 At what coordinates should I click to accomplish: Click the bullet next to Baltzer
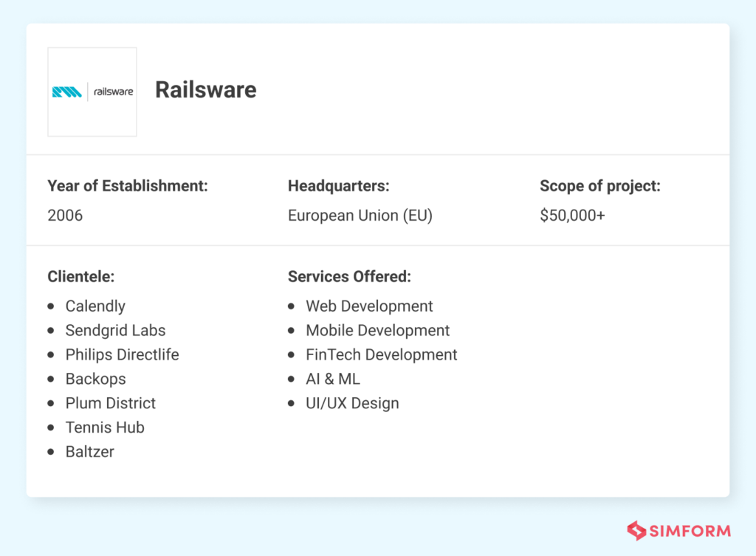click(x=50, y=451)
